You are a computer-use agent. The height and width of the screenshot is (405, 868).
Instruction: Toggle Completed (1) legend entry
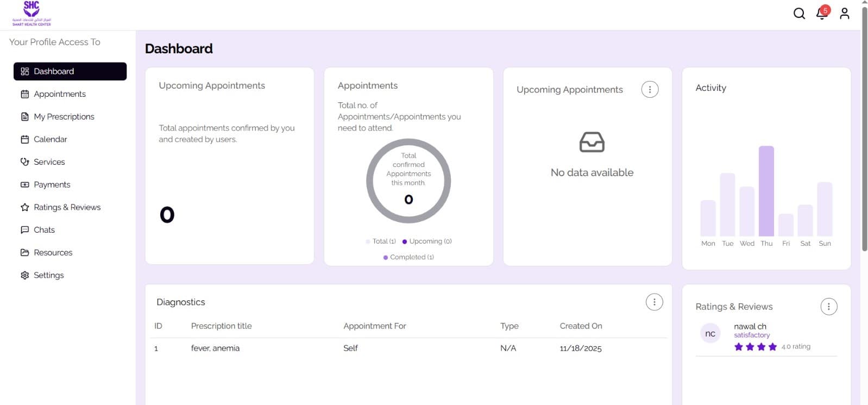(x=408, y=257)
